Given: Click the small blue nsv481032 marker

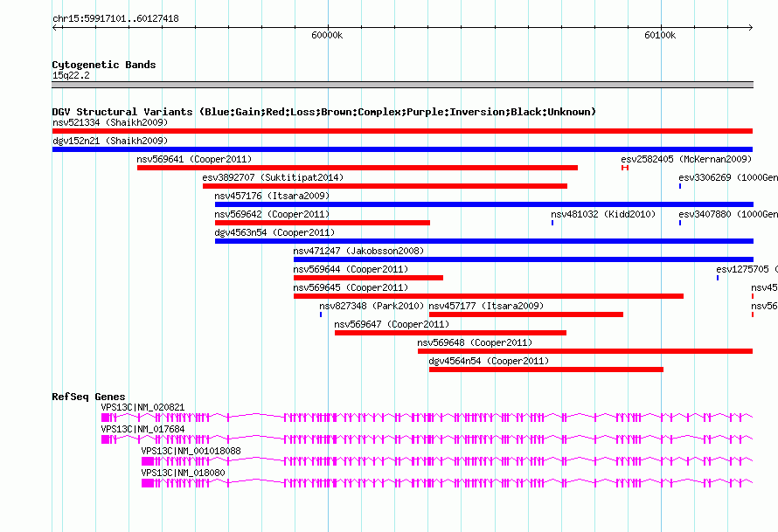Looking at the screenshot, I should (552, 223).
